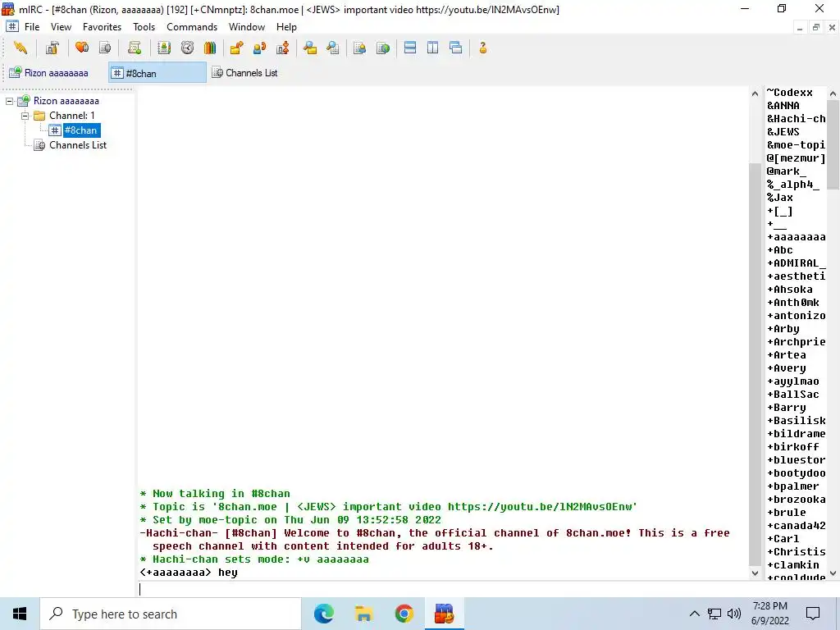Collapse the Channel: 1 folder node

pos(25,116)
